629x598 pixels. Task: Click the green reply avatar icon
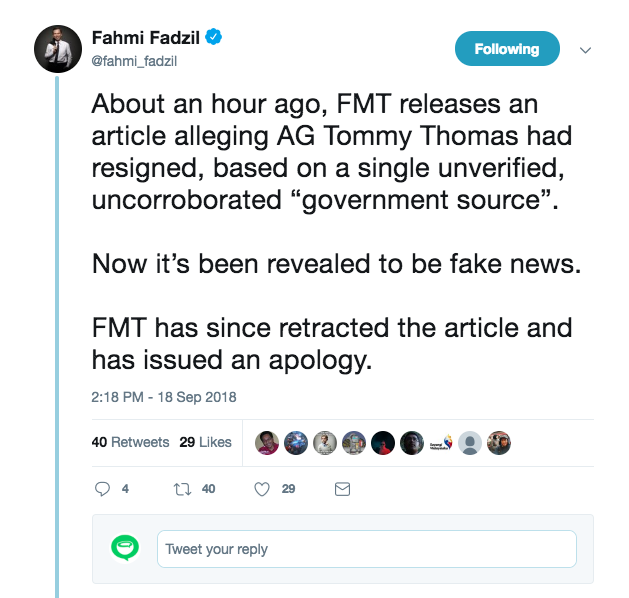[124, 548]
